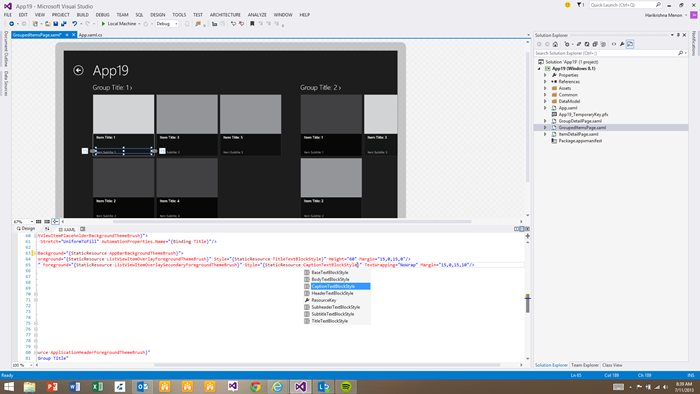This screenshot has height=394, width=700.
Task: Click the Save All toolbar icon
Action: coord(64,24)
